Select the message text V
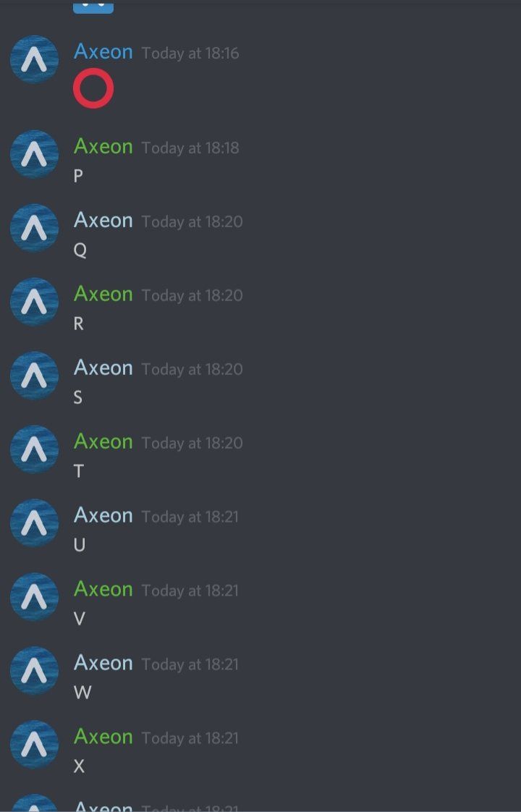Image resolution: width=521 pixels, height=812 pixels. [x=80, y=619]
